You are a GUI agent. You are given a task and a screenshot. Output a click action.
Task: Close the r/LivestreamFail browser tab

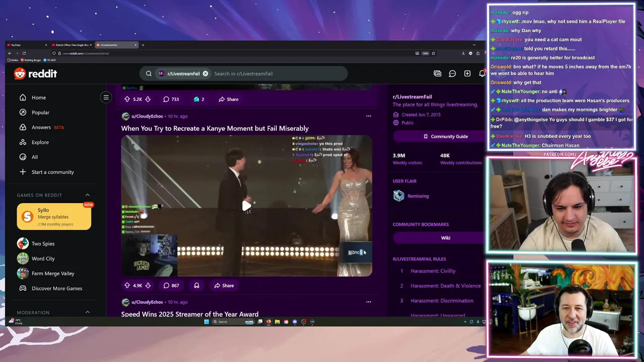(x=135, y=45)
